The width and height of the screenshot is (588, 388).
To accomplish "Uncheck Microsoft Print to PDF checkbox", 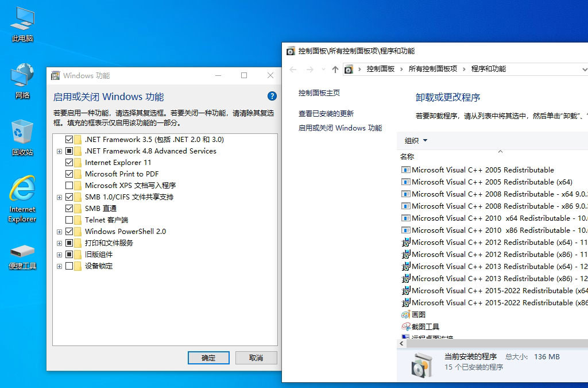I will tap(69, 174).
